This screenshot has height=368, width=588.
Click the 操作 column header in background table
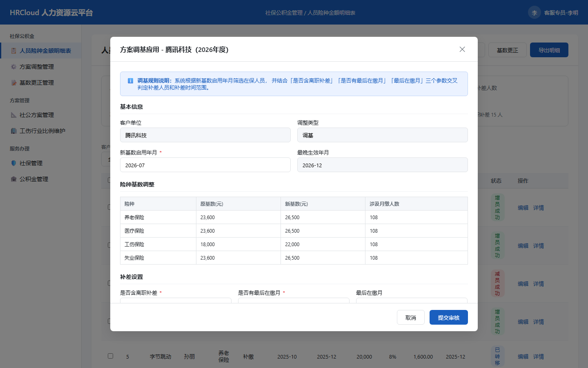(523, 181)
